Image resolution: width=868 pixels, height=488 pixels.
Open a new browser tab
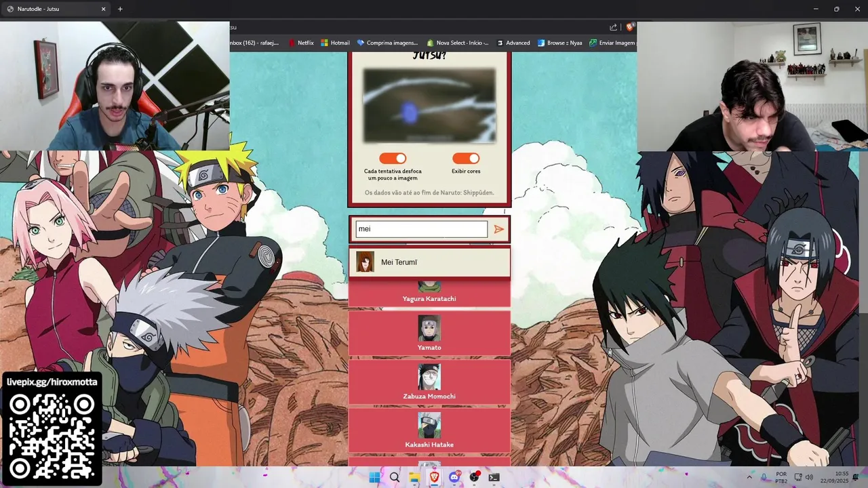(120, 9)
